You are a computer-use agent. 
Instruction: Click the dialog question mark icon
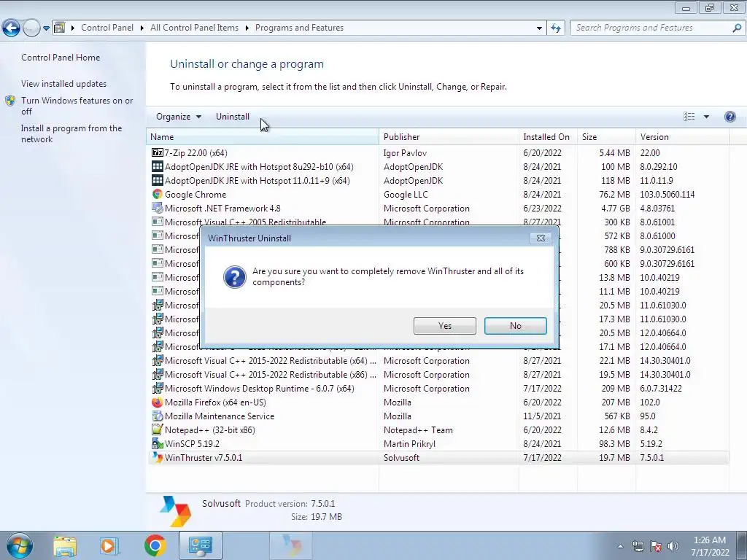235,277
